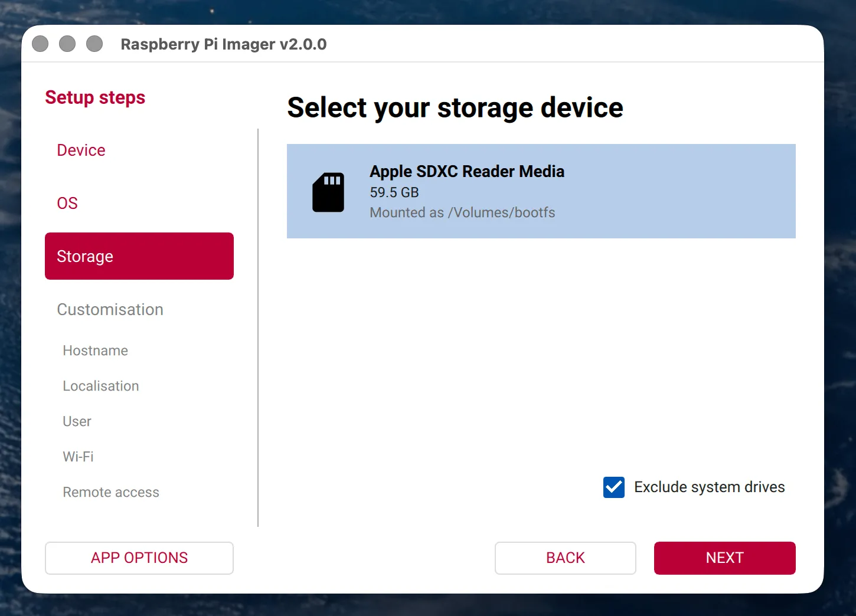This screenshot has height=616, width=856.
Task: Toggle the Exclude system drives checkbox
Action: (x=614, y=487)
